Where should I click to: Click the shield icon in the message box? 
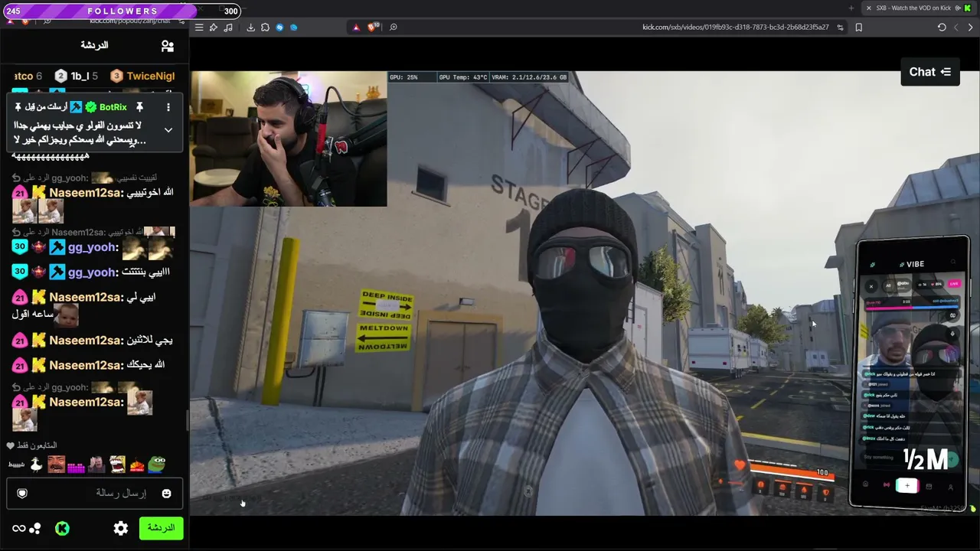coord(22,494)
